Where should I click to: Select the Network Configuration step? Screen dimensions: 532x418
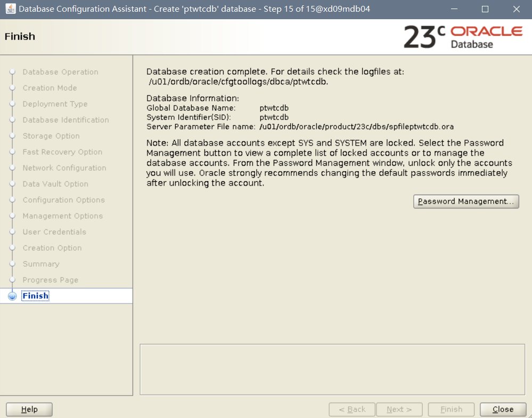click(64, 168)
